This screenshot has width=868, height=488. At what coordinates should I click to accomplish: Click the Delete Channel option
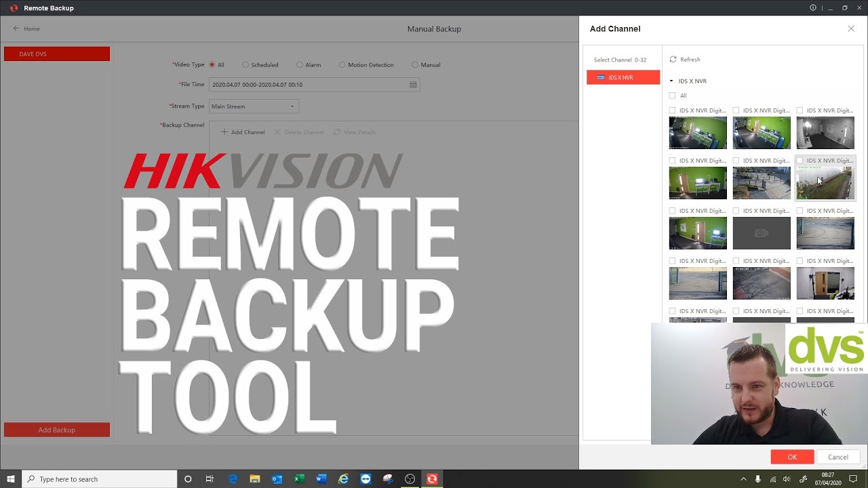pyautogui.click(x=299, y=132)
